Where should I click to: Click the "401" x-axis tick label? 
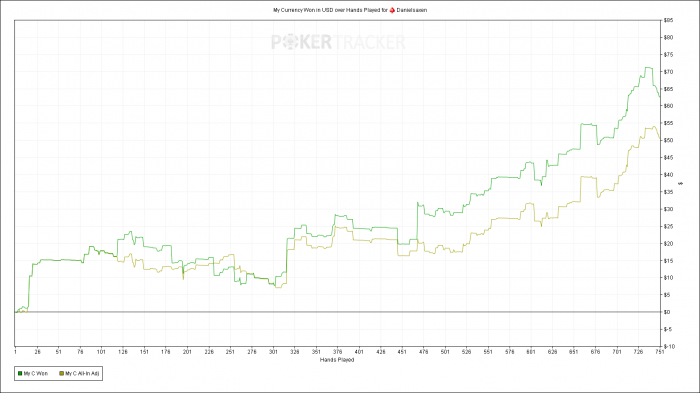[x=359, y=352]
